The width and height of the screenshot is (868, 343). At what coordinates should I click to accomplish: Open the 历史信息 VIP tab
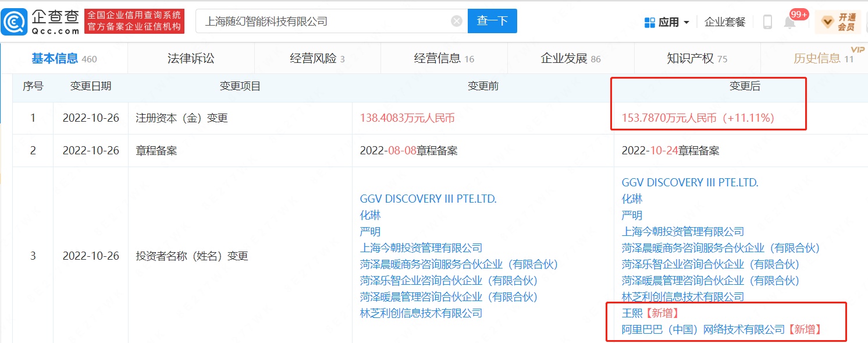click(x=823, y=58)
